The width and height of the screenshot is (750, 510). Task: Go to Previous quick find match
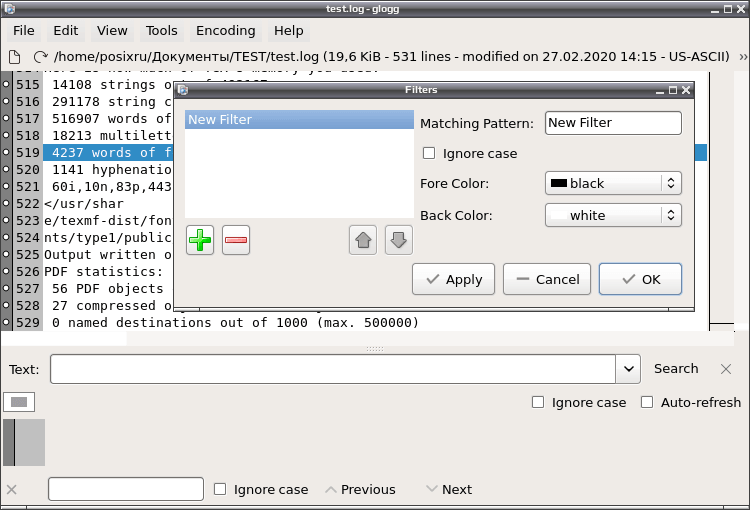pyautogui.click(x=361, y=489)
